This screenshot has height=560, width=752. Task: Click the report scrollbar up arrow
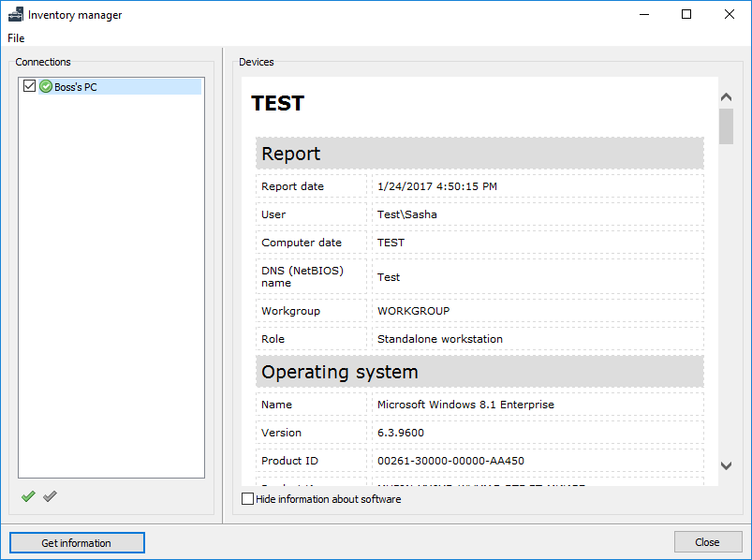[x=726, y=97]
